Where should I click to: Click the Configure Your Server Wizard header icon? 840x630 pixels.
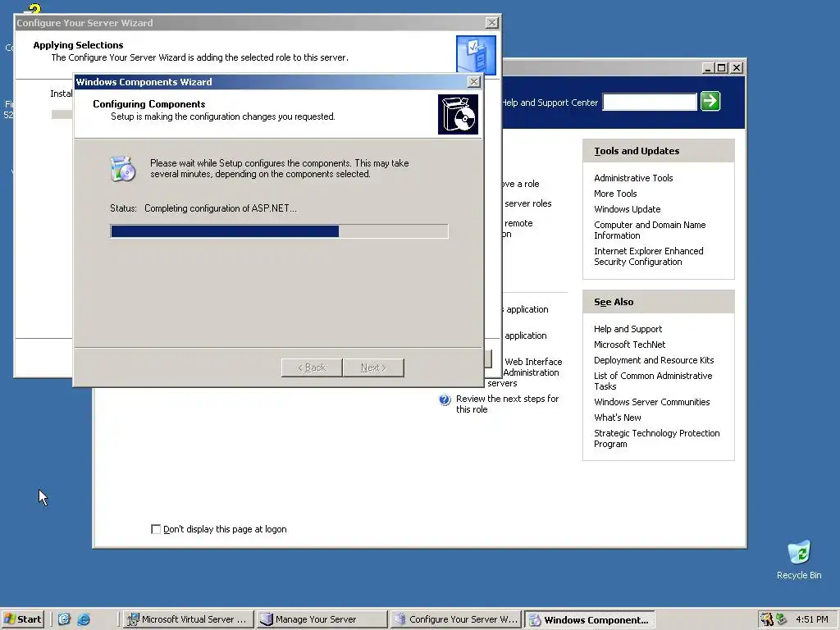[477, 53]
